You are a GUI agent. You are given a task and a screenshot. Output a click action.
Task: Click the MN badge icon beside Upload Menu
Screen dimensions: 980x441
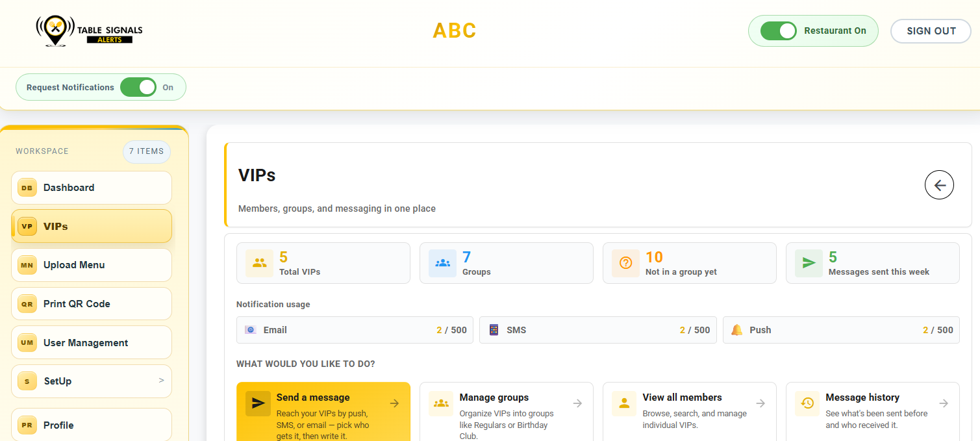pyautogui.click(x=27, y=265)
